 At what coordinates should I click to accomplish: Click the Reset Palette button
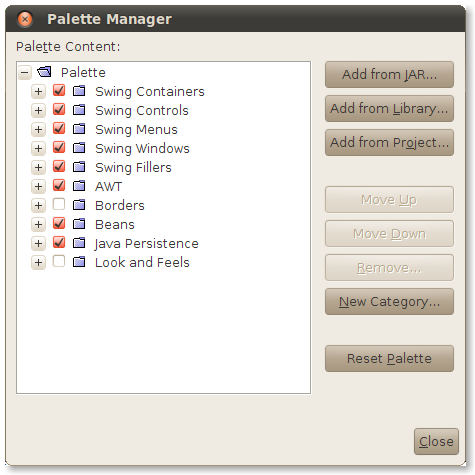(389, 358)
